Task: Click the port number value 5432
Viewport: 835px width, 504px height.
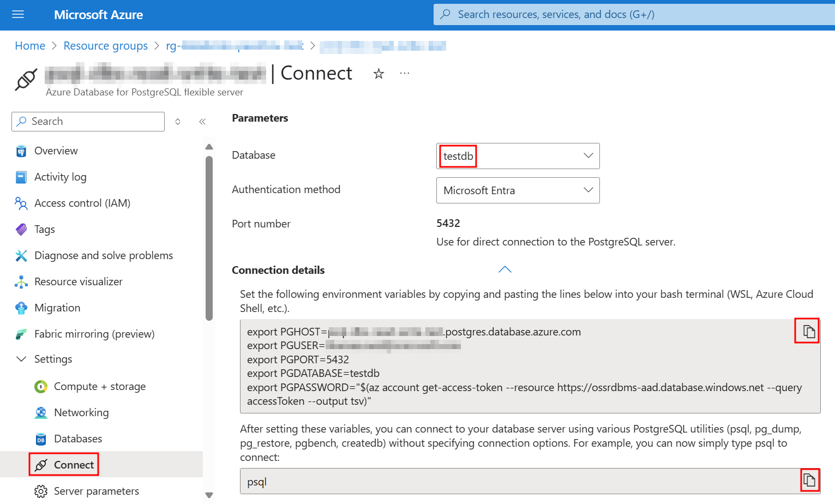Action: 448,223
